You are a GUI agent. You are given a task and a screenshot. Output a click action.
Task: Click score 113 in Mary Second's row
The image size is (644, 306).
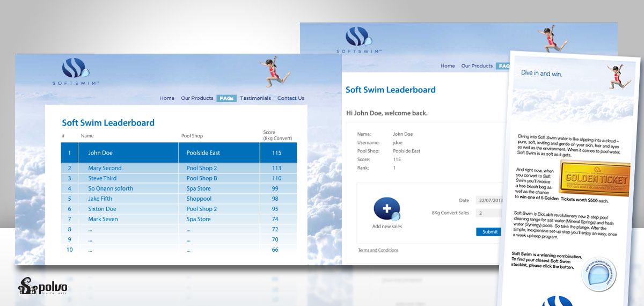(277, 168)
